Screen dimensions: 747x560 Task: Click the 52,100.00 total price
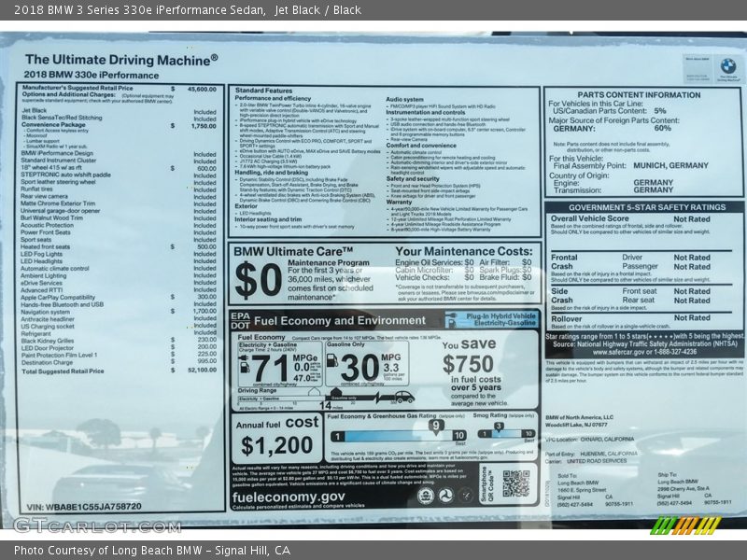coord(202,370)
